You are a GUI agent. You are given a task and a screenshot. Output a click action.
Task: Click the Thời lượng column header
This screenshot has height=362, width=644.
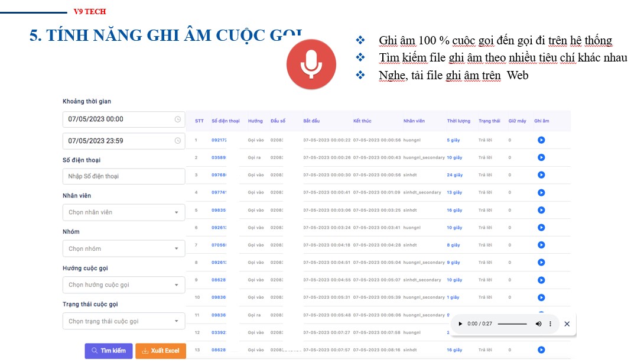[458, 121]
